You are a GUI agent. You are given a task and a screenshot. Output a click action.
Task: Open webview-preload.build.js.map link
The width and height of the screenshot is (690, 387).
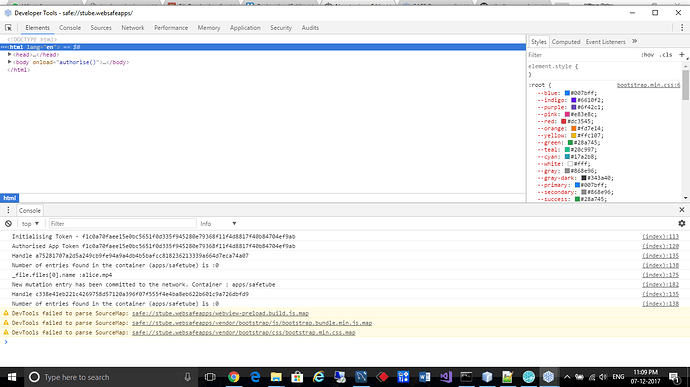pos(220,313)
